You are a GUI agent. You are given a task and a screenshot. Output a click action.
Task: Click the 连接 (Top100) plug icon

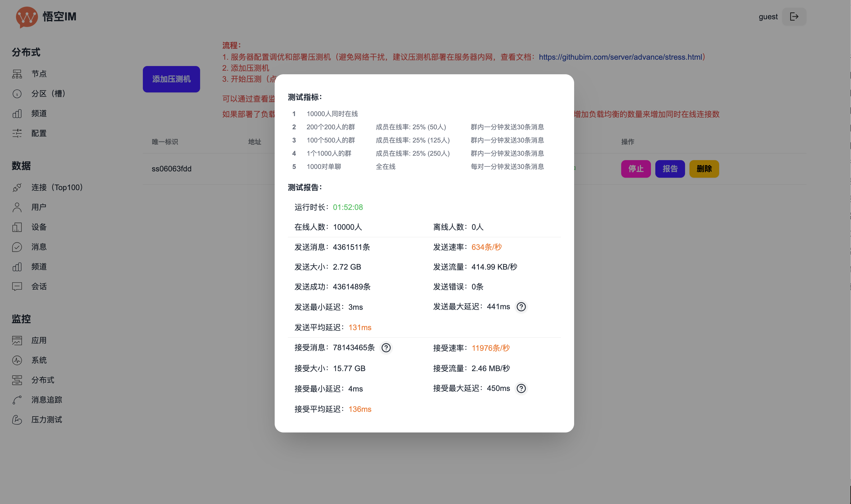pyautogui.click(x=17, y=187)
